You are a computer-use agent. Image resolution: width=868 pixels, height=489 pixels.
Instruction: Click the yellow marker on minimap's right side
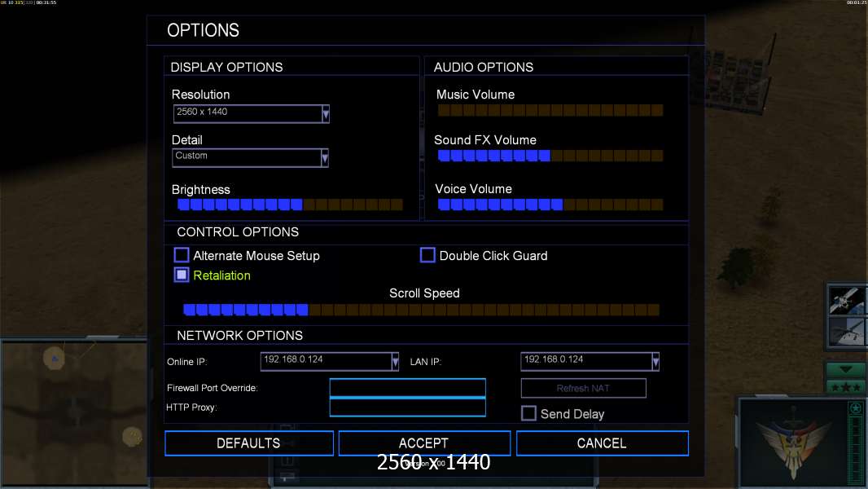(x=132, y=437)
